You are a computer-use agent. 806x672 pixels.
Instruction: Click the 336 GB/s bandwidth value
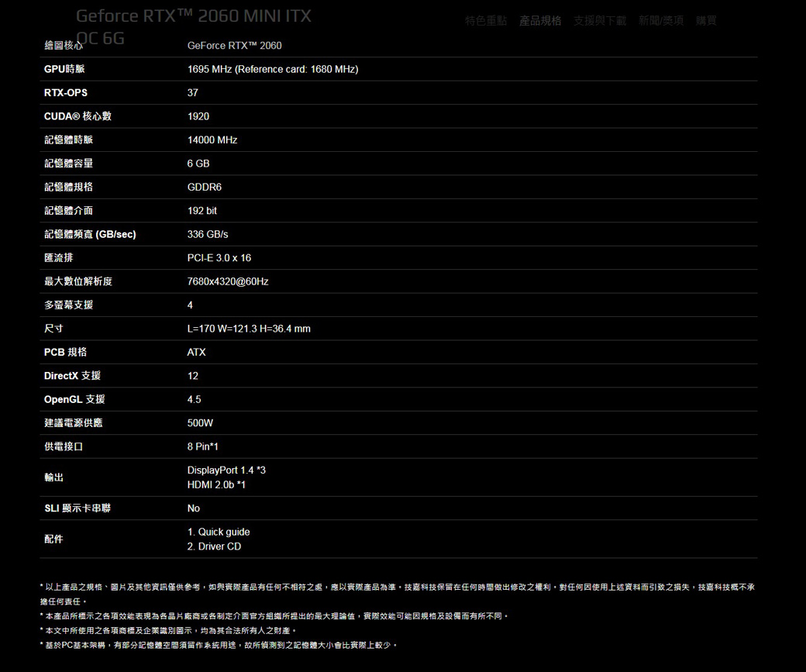208,234
